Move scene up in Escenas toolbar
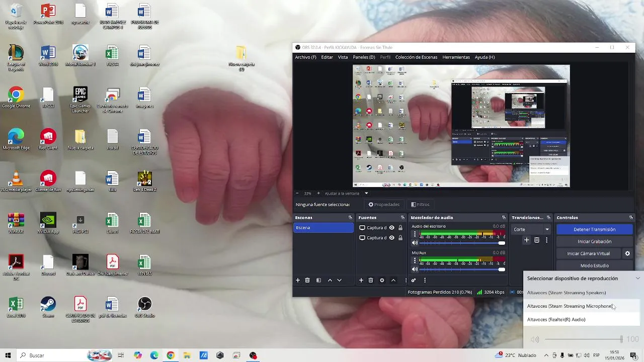Viewport: 644px width, 362px height. [330, 280]
